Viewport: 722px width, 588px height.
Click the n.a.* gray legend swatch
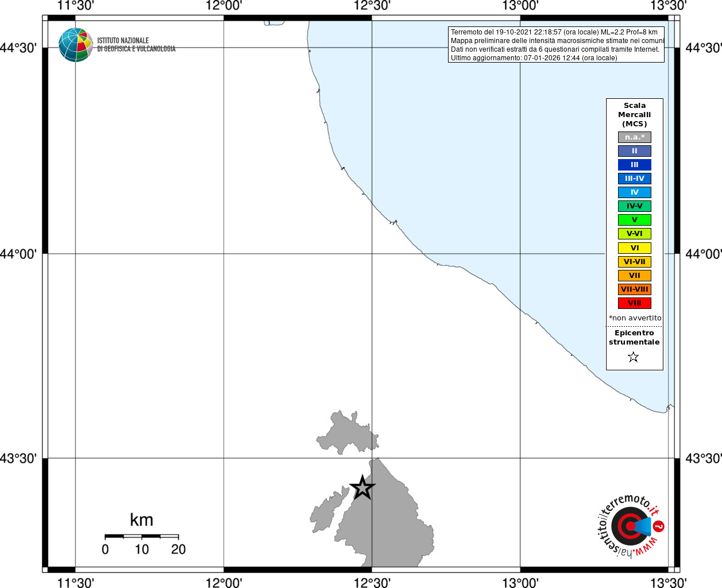coord(635,137)
